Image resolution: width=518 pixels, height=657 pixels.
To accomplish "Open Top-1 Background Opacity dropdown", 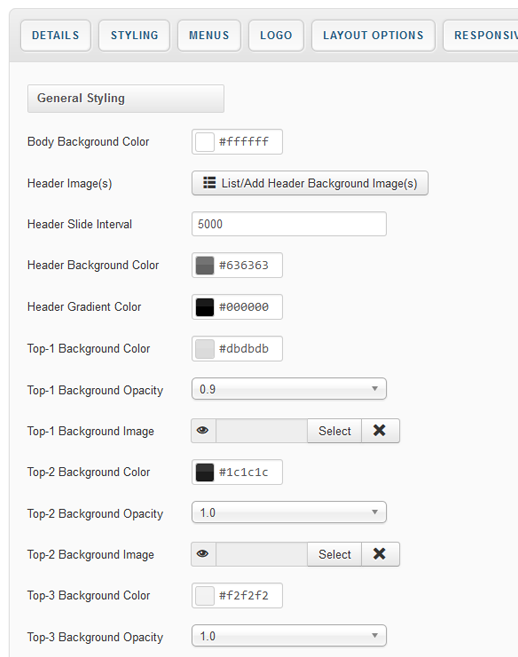I will point(289,389).
